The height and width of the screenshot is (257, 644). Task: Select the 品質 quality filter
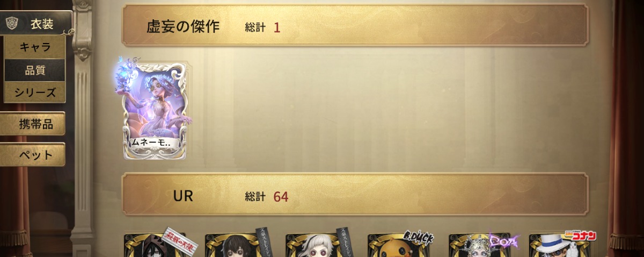pyautogui.click(x=35, y=70)
